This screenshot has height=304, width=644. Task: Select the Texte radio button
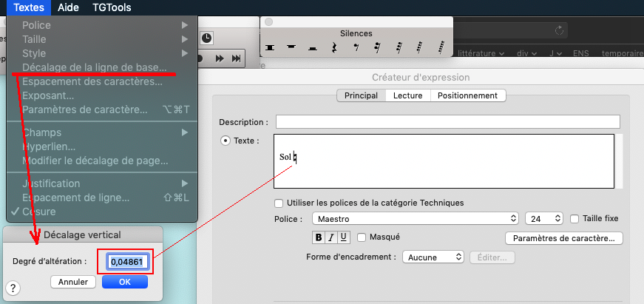coord(226,141)
